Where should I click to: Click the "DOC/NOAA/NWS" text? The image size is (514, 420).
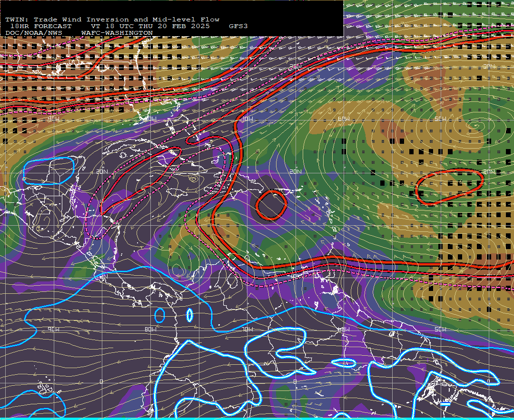[x=33, y=33]
